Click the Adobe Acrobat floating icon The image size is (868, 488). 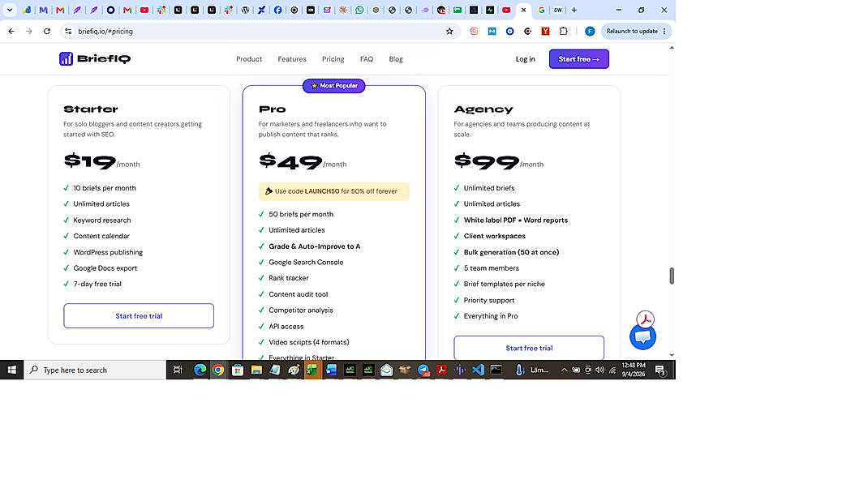pyautogui.click(x=645, y=319)
